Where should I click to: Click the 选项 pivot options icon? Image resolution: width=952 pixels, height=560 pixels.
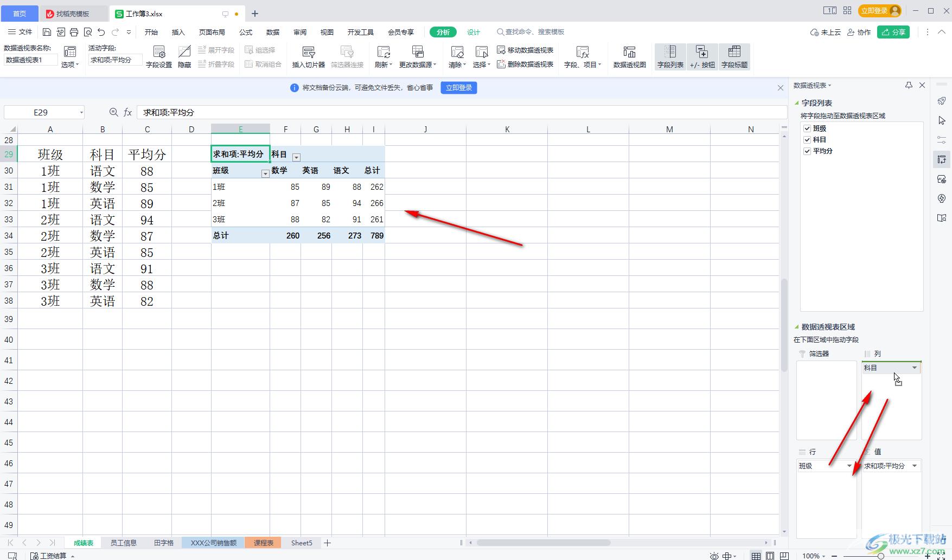tap(70, 57)
